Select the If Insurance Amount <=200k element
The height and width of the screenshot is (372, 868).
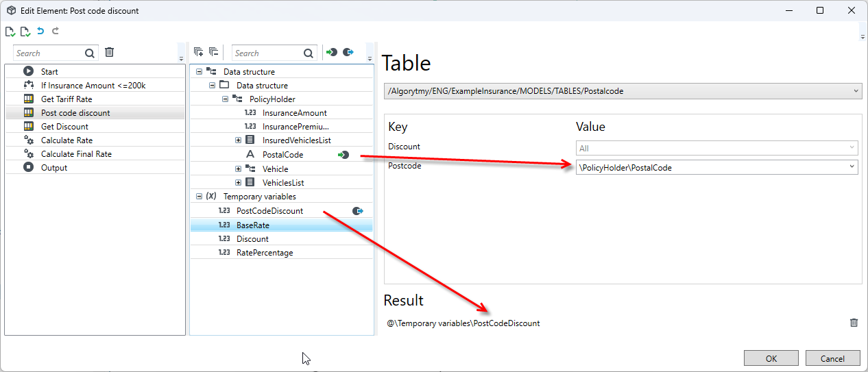(95, 85)
